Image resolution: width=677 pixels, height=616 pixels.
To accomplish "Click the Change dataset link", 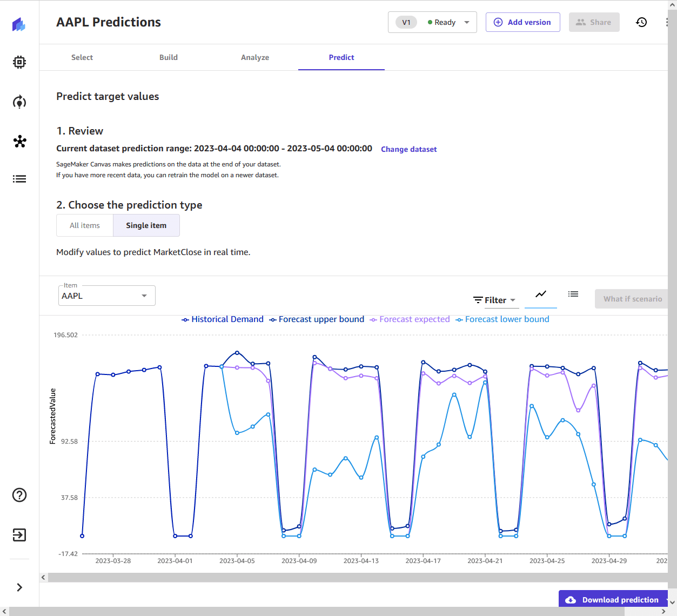I will click(409, 149).
